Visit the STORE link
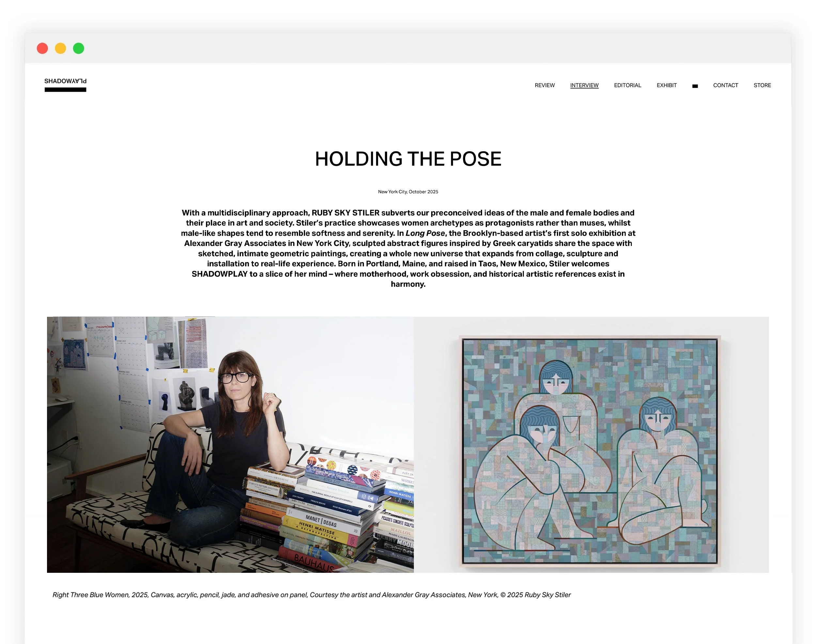This screenshot has height=644, width=816. pyautogui.click(x=762, y=85)
